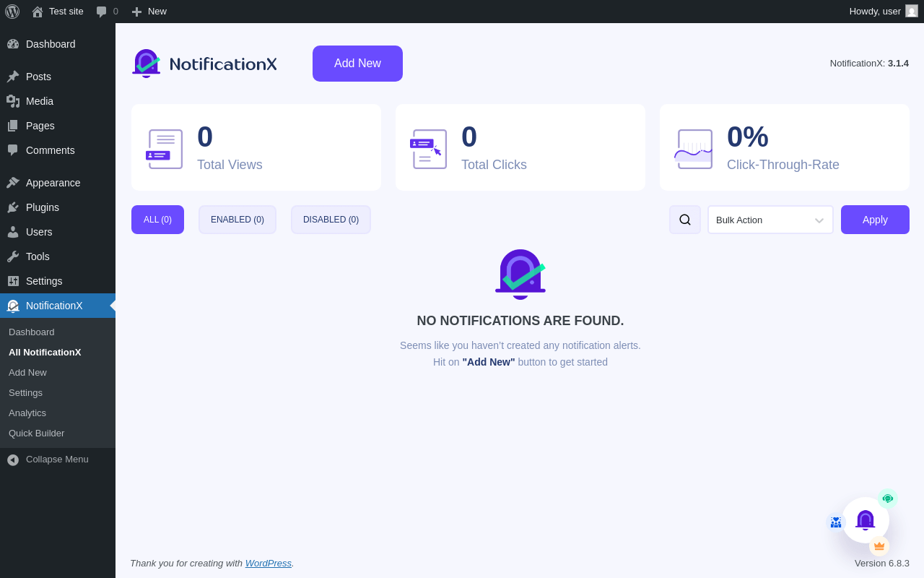Click the Total Views label
The height and width of the screenshot is (578, 924).
[230, 165]
